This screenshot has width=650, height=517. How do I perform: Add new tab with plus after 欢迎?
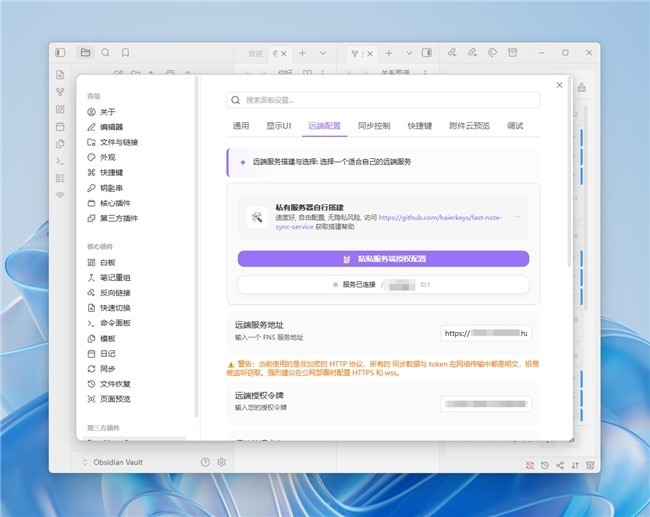click(303, 53)
